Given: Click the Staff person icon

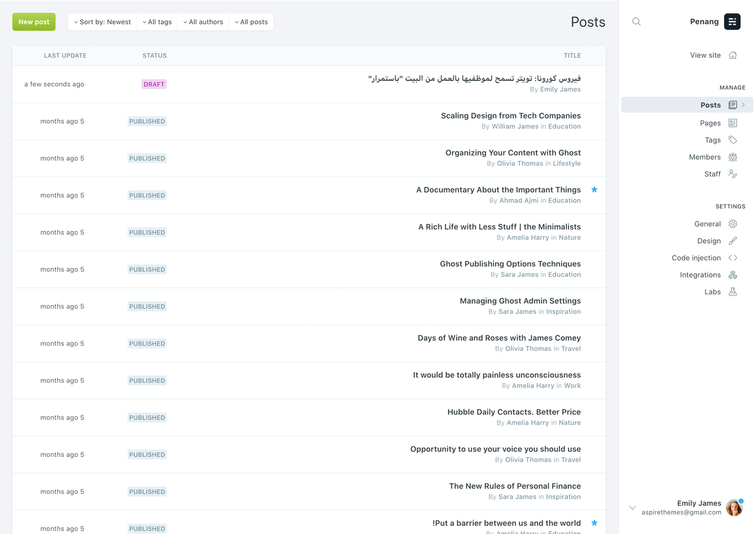Looking at the screenshot, I should pyautogui.click(x=733, y=174).
